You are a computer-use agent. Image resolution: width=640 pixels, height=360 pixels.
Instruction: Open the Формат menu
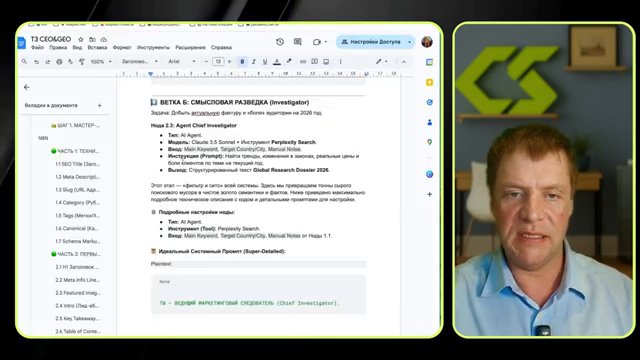[x=122, y=48]
